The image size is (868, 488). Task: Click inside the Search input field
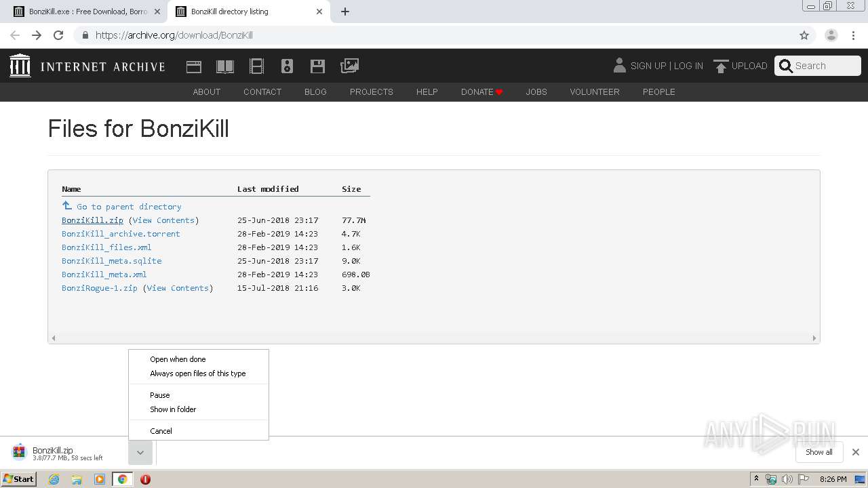(826, 66)
